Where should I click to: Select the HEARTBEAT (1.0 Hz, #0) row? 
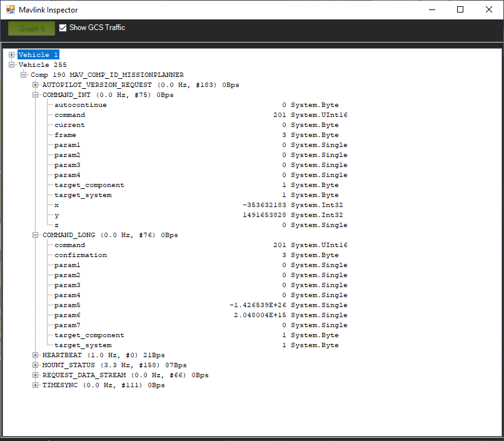pos(104,355)
